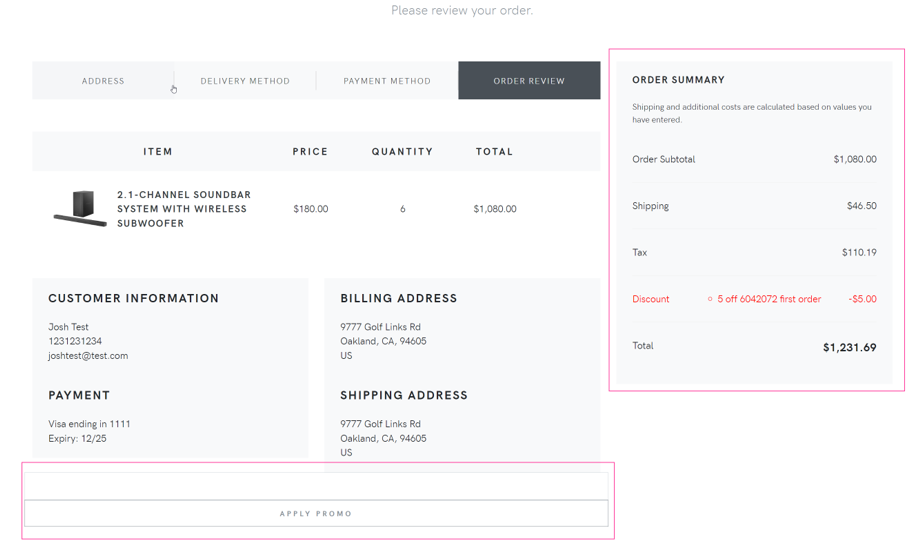The height and width of the screenshot is (556, 909).
Task: Click the Shipping label in summary
Action: pos(650,206)
